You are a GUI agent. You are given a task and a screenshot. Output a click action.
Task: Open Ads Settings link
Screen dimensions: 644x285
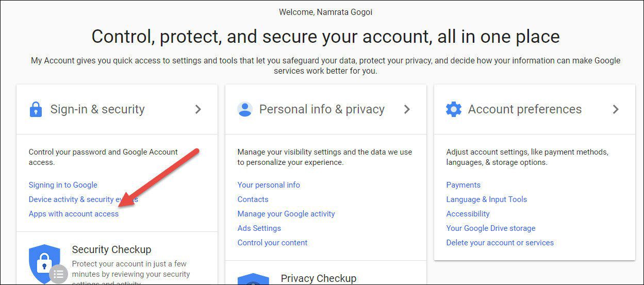(259, 228)
